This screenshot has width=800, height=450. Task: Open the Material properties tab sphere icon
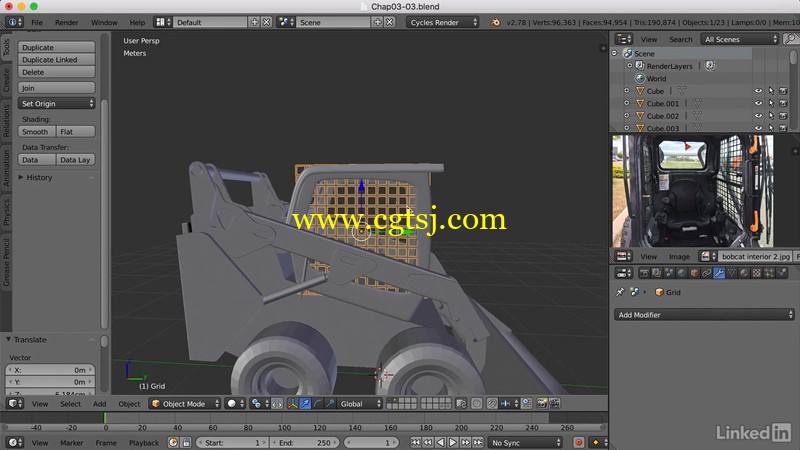tap(744, 273)
